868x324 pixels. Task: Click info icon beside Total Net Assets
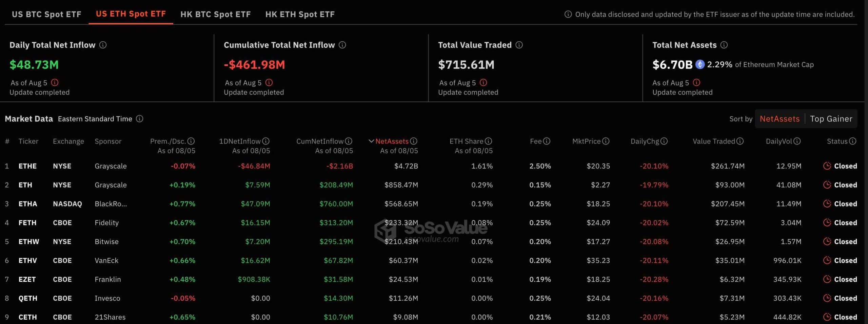click(724, 45)
